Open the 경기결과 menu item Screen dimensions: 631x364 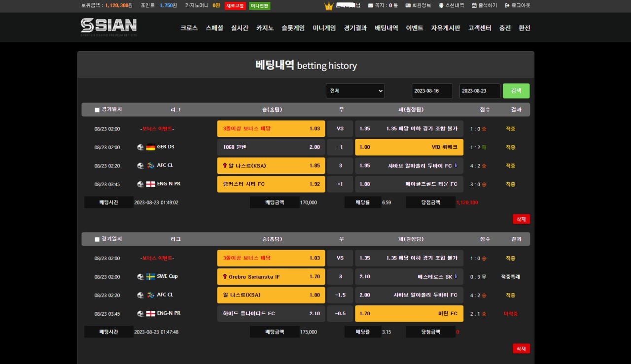coord(355,28)
